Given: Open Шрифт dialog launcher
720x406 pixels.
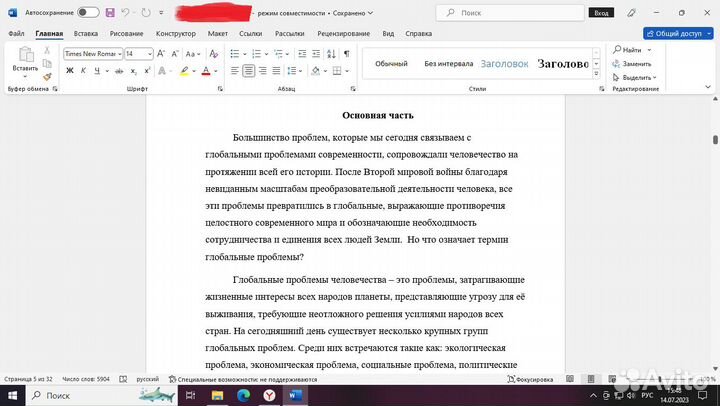Looking at the screenshot, I should tap(220, 89).
